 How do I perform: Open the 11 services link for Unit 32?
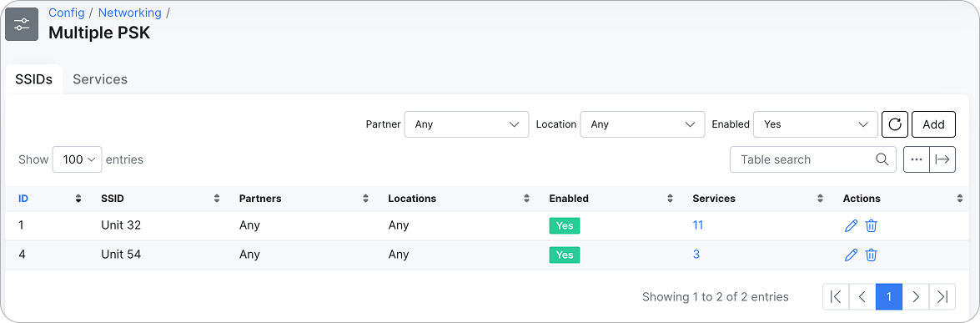(698, 225)
